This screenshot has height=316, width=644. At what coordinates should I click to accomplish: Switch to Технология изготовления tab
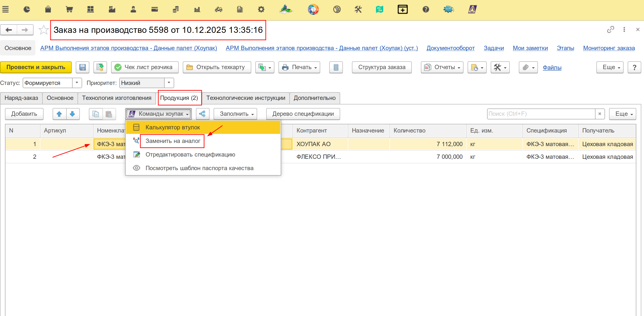click(x=117, y=98)
